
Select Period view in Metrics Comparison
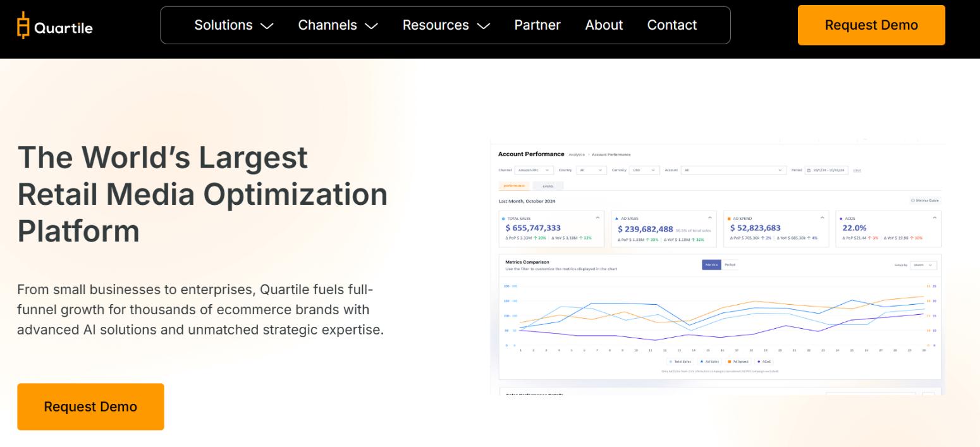[730, 265]
